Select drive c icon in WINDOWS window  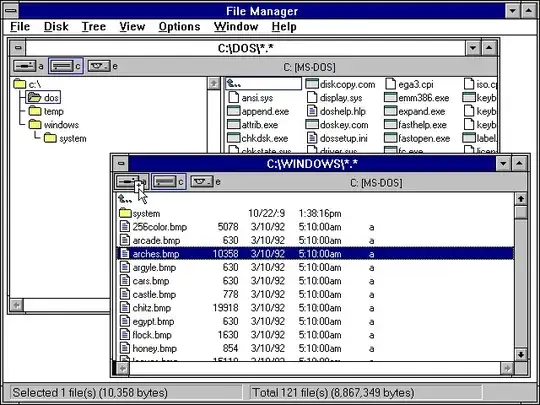[165, 181]
